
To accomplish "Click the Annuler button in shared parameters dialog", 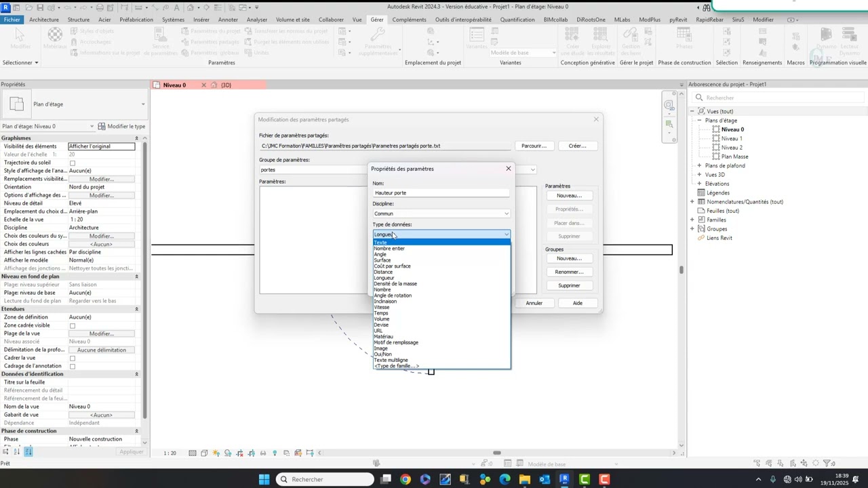I will click(x=534, y=303).
